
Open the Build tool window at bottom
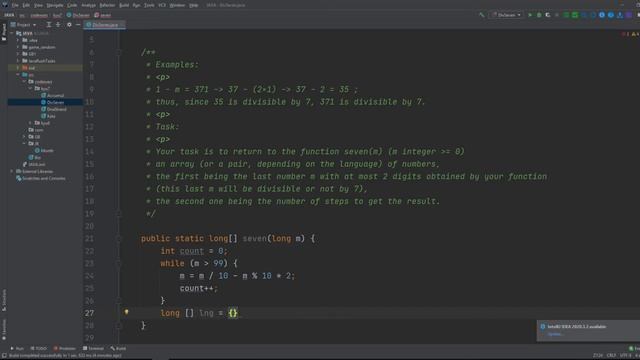pos(118,349)
